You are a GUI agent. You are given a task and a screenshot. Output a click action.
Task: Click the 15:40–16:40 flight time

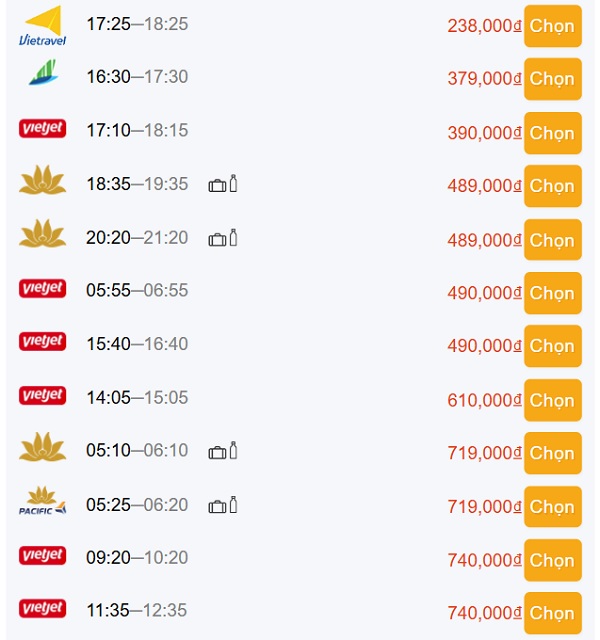[x=137, y=344]
